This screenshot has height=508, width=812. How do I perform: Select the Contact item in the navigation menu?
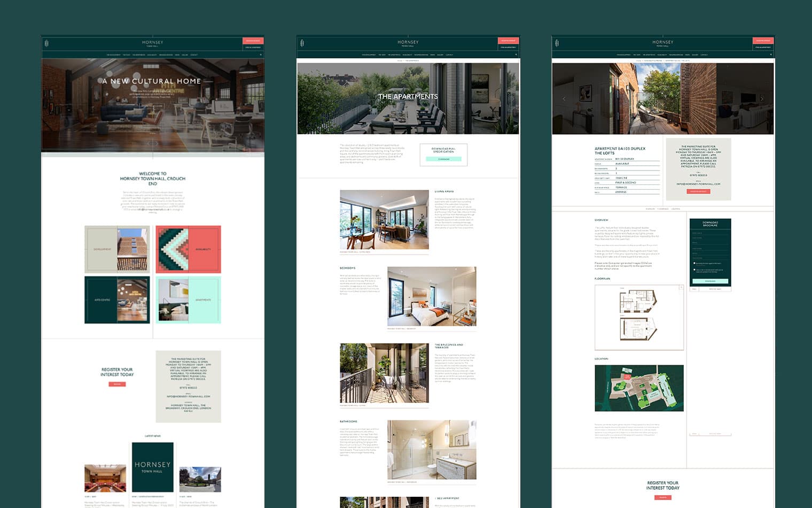[x=450, y=55]
